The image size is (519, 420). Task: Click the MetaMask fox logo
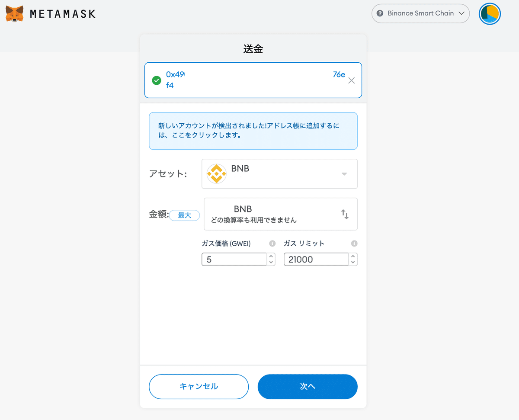click(x=15, y=13)
